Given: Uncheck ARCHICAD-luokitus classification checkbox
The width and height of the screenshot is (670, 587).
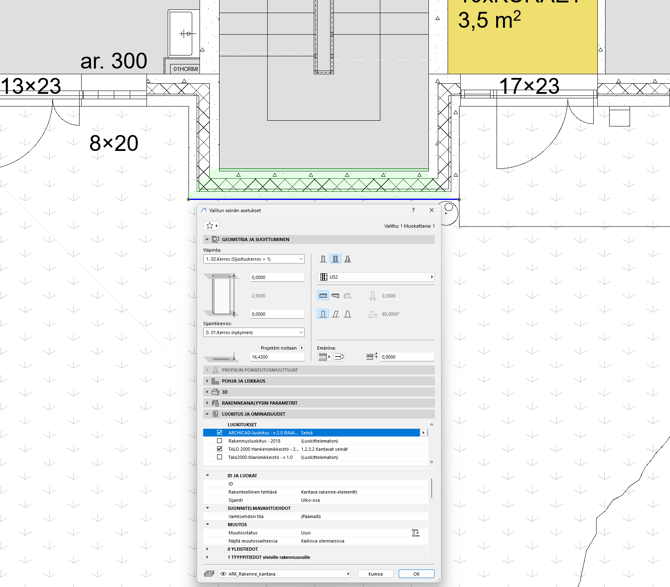Looking at the screenshot, I should (x=220, y=433).
